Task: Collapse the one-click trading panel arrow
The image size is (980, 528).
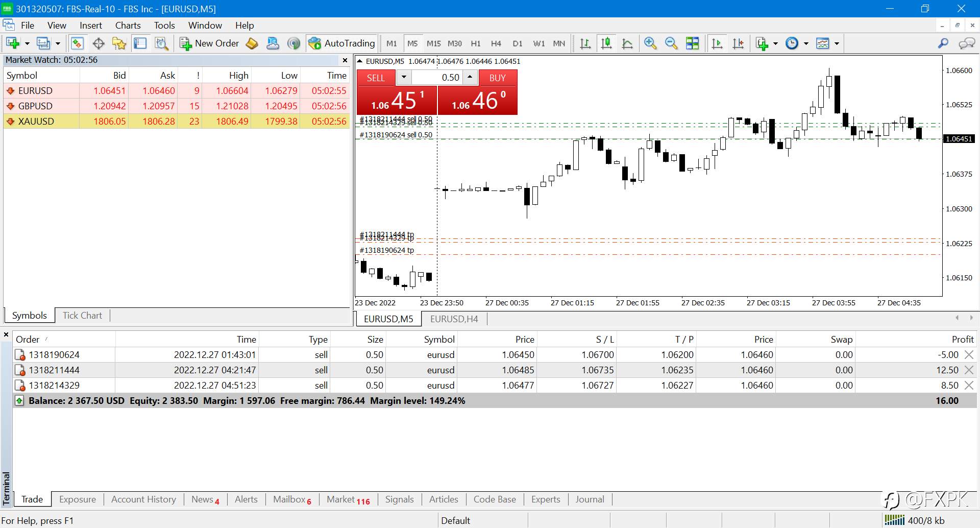Action: point(360,61)
